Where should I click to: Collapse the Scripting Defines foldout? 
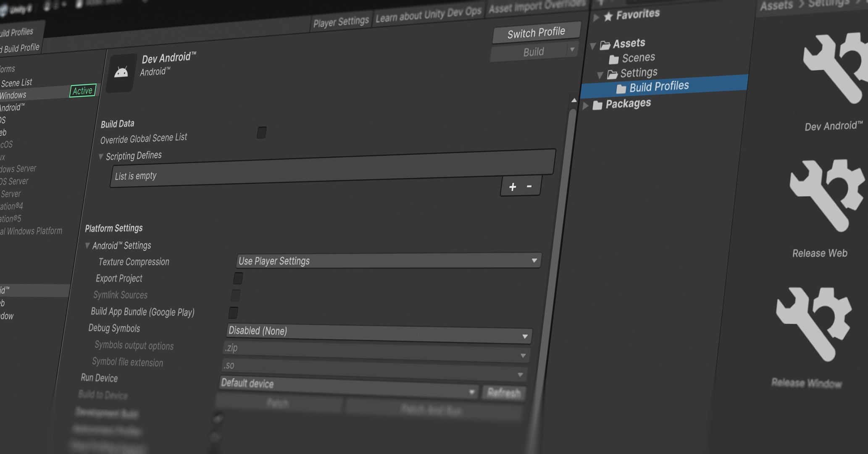point(101,157)
